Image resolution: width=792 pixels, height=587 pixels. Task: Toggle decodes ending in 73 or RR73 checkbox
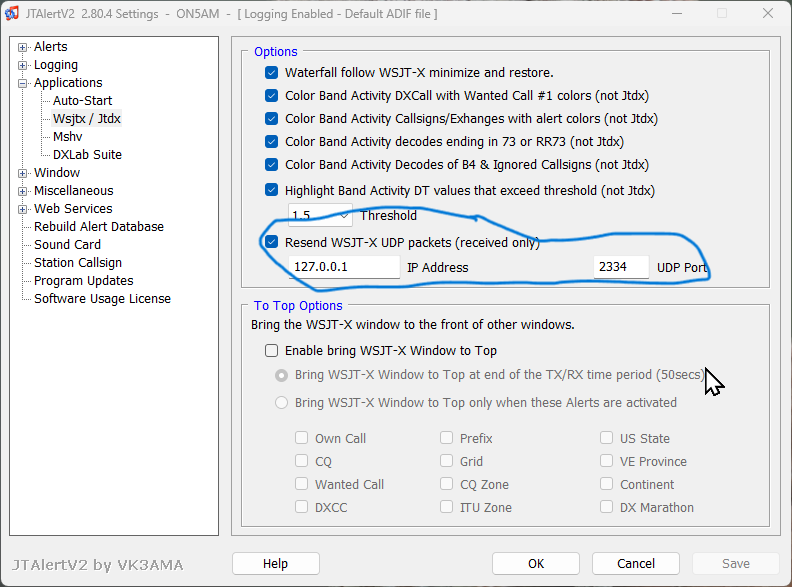[271, 141]
